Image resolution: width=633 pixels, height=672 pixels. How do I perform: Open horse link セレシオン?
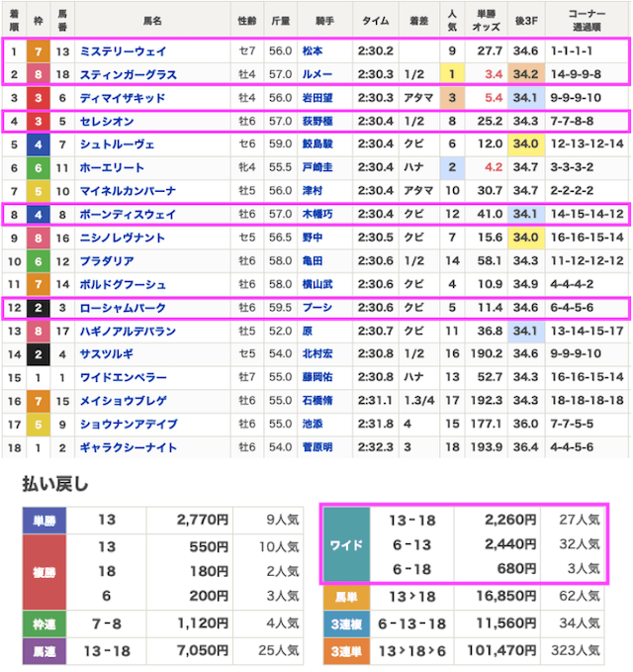tap(107, 122)
